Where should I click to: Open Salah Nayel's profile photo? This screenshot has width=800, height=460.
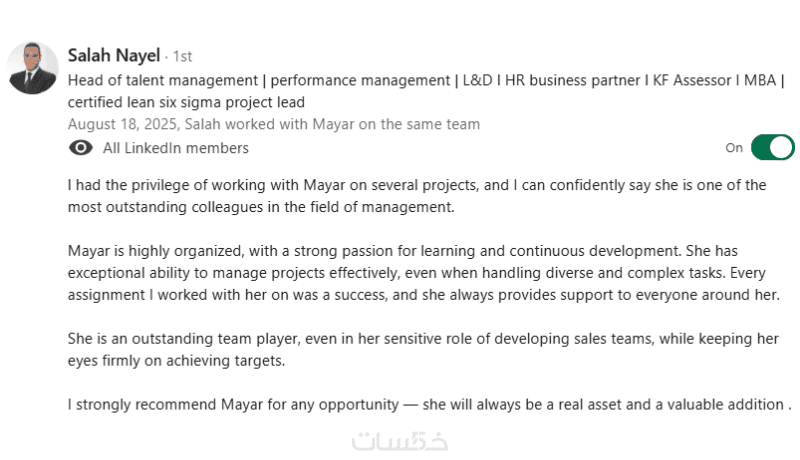[x=33, y=67]
